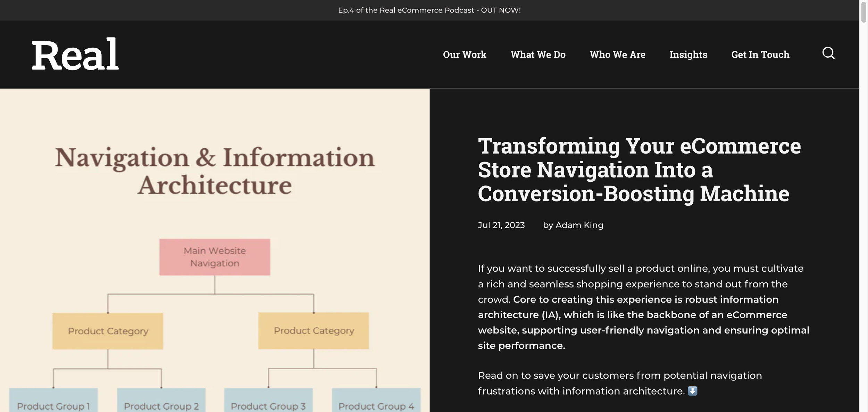This screenshot has width=868, height=412.
Task: Click the Main Website Navigation box
Action: [215, 257]
